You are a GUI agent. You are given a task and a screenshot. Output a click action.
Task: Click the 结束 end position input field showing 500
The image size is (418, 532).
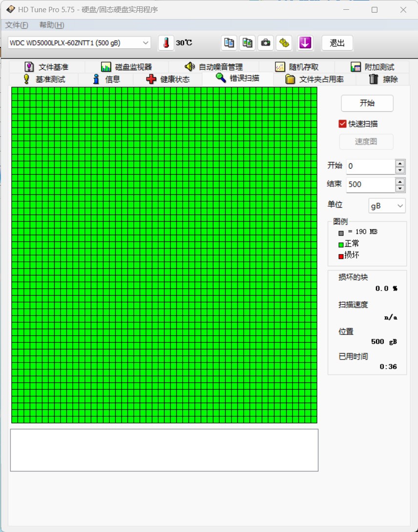[x=371, y=185]
